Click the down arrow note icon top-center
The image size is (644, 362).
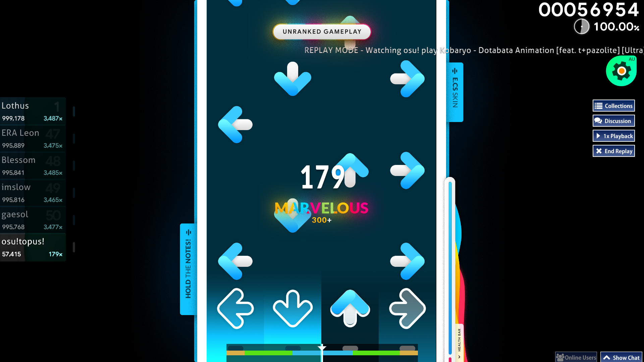pos(292,79)
